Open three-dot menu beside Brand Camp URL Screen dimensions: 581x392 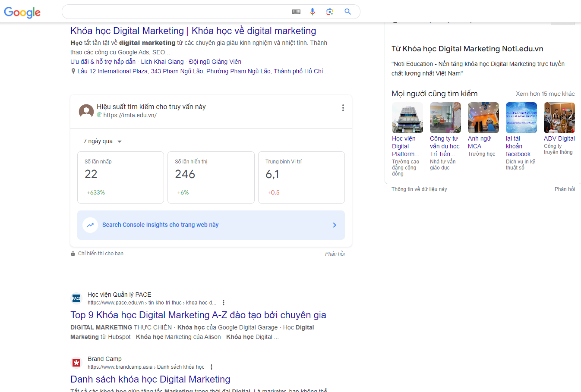click(x=212, y=367)
